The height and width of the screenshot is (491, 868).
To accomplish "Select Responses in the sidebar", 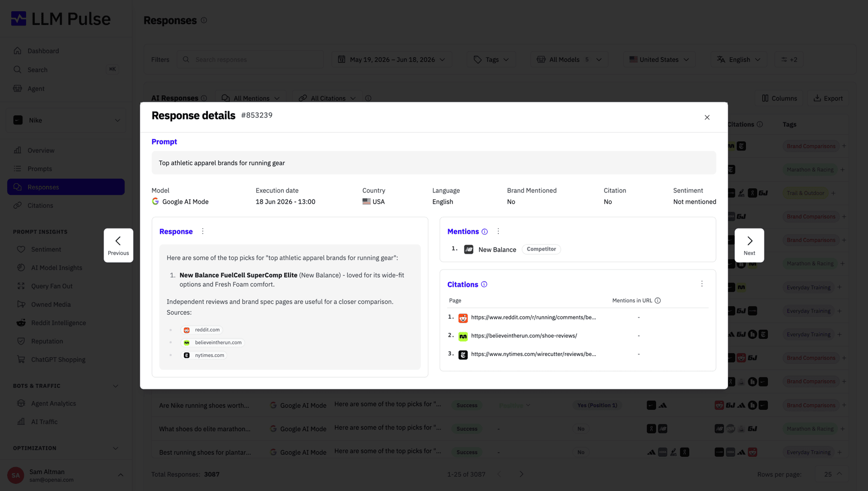I will point(66,187).
